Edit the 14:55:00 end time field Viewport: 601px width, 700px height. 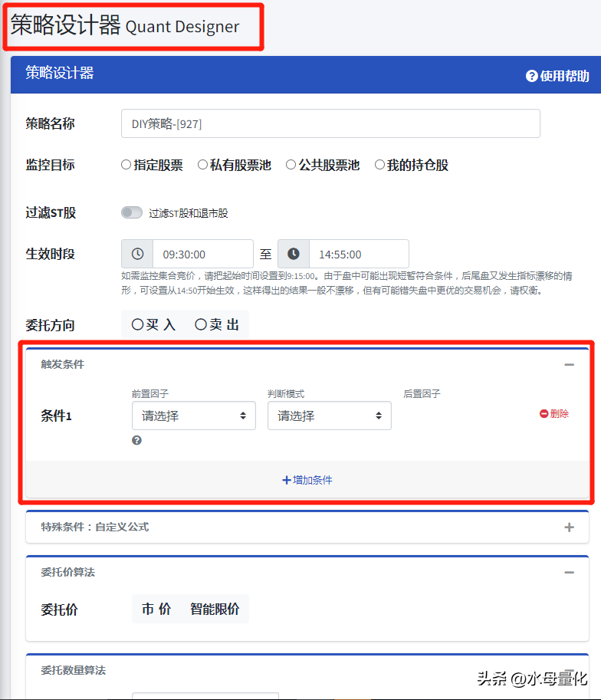[359, 254]
